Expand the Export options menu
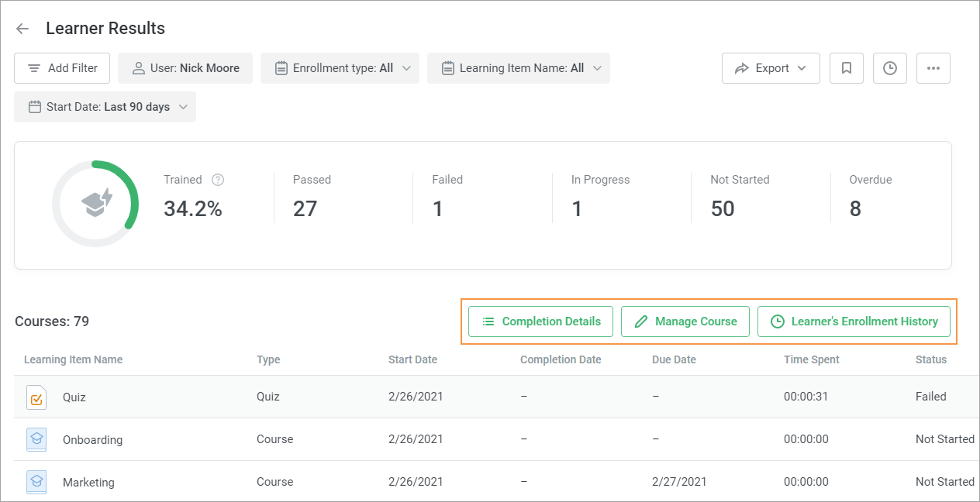This screenshot has height=502, width=980. [x=770, y=68]
